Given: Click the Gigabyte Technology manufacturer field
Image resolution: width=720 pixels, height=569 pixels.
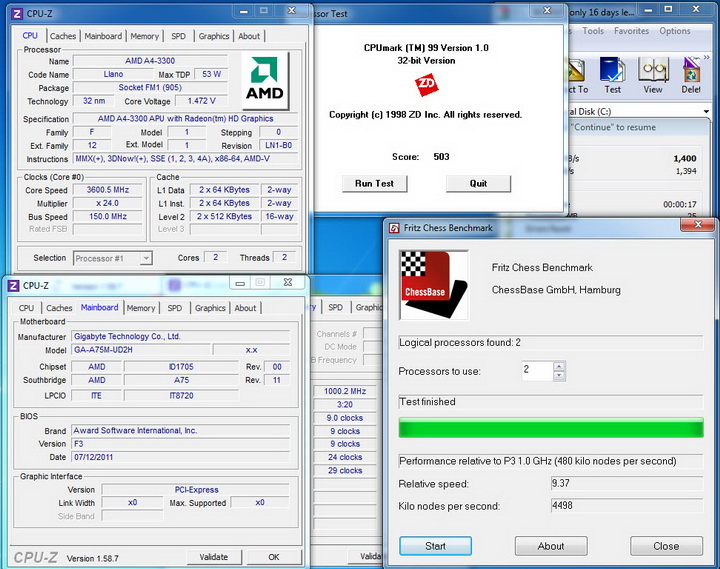Looking at the screenshot, I should click(181, 337).
